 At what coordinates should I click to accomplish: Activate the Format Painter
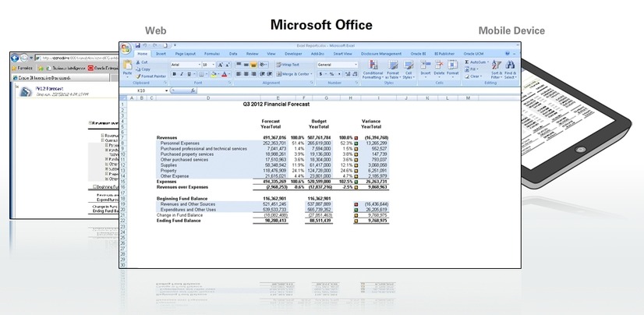[150, 76]
